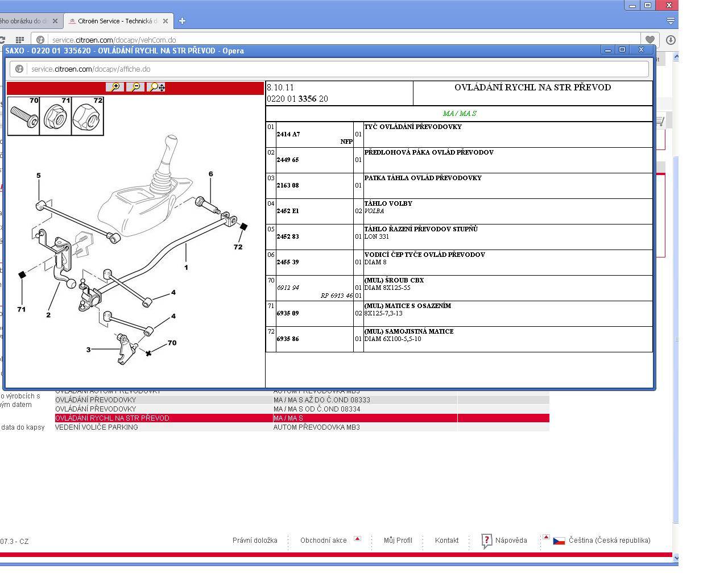Maximize the SAXO popup window
Image resolution: width=728 pixels, height=582 pixels.
coord(622,50)
